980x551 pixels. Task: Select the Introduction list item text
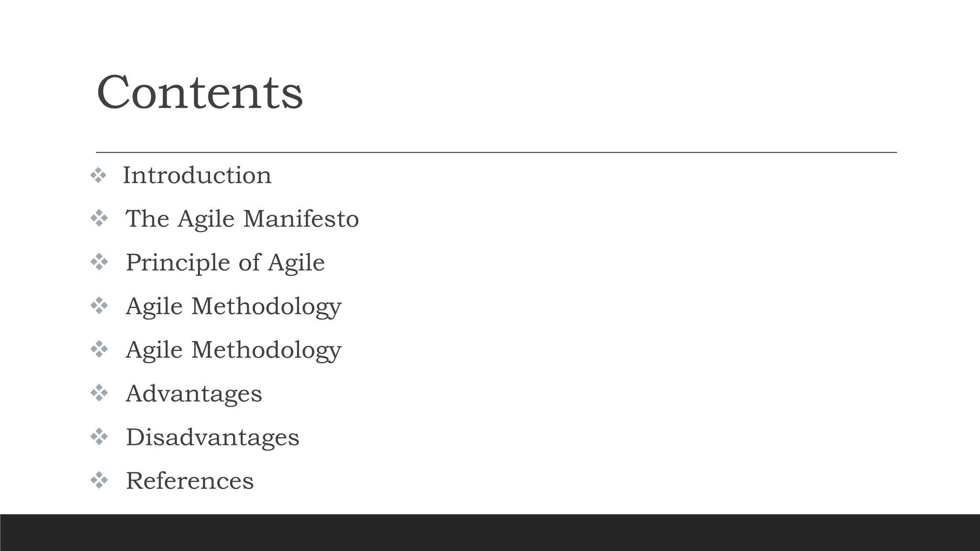point(197,176)
